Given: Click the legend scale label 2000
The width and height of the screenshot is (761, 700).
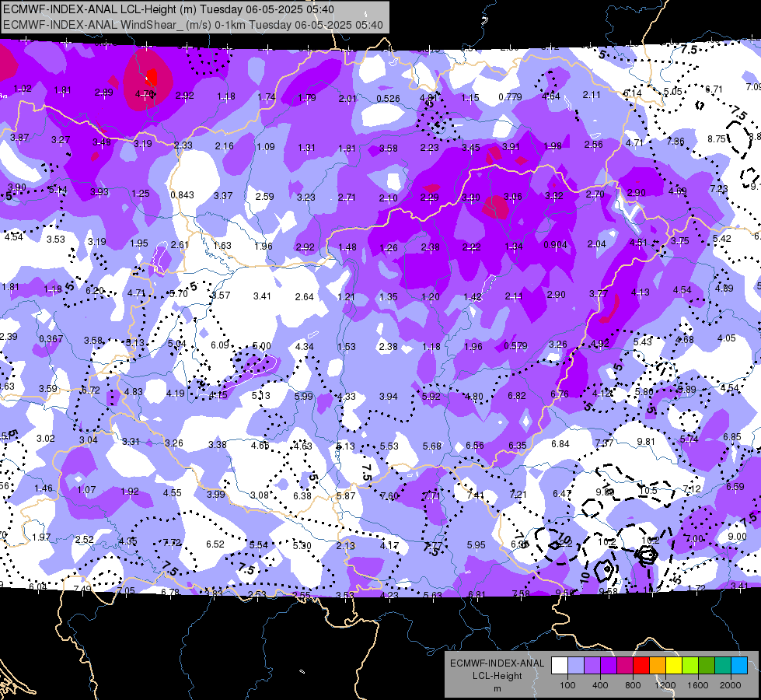Looking at the screenshot, I should point(731,685).
